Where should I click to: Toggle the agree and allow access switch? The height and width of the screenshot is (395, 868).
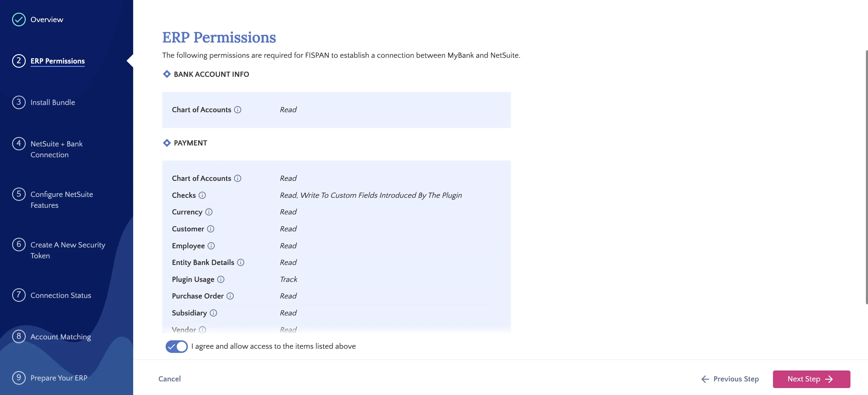(176, 347)
